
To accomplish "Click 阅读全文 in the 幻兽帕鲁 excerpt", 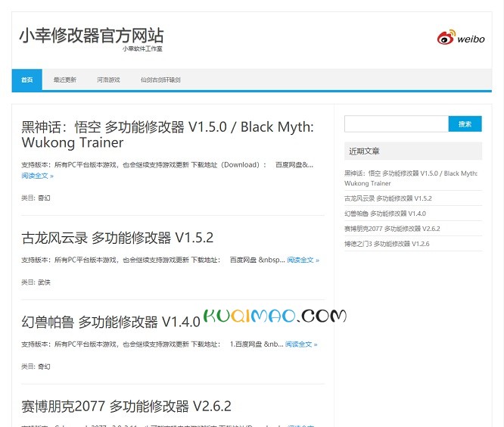I will click(x=301, y=344).
